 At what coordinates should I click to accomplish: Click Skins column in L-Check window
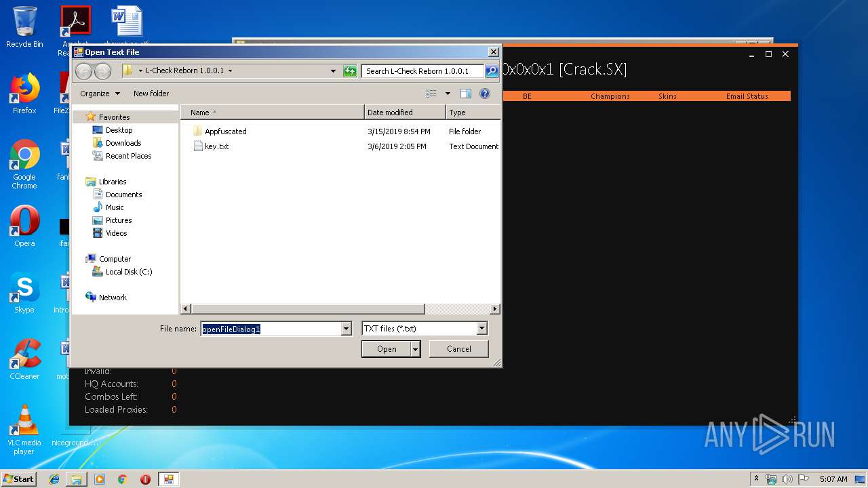pos(667,96)
